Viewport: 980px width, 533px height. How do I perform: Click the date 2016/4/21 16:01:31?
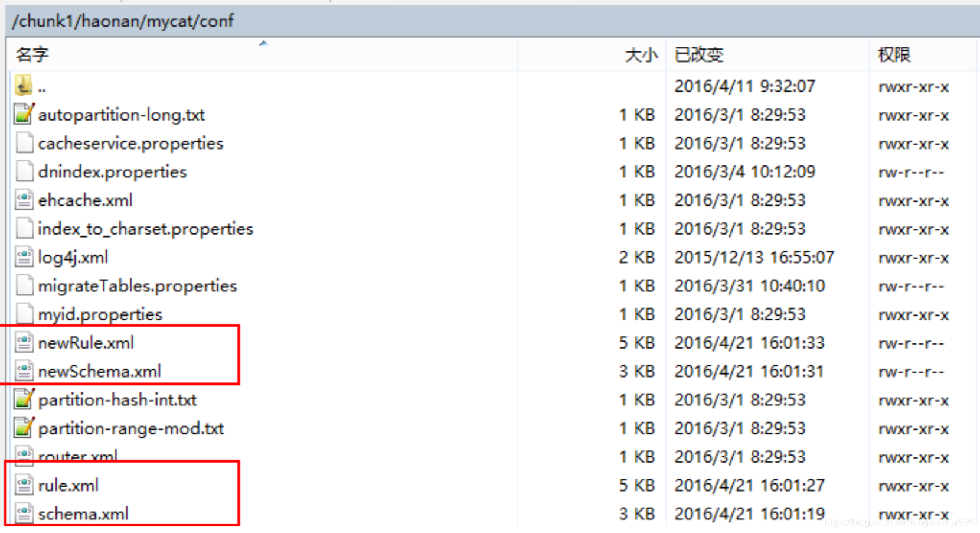click(x=750, y=371)
